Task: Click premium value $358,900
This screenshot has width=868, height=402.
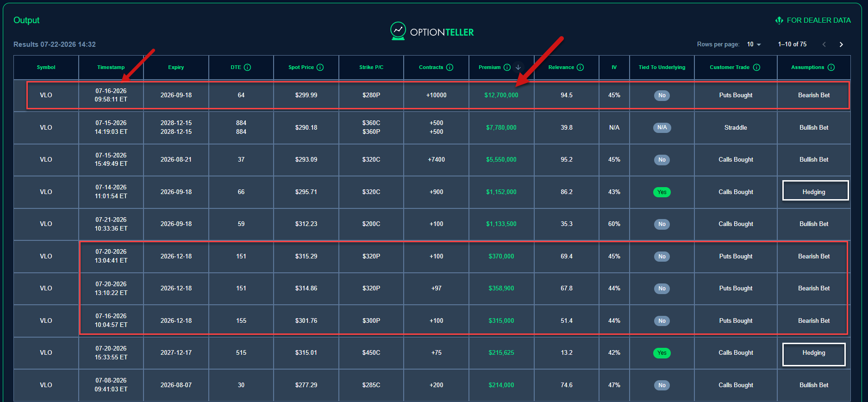Action: [x=501, y=289]
